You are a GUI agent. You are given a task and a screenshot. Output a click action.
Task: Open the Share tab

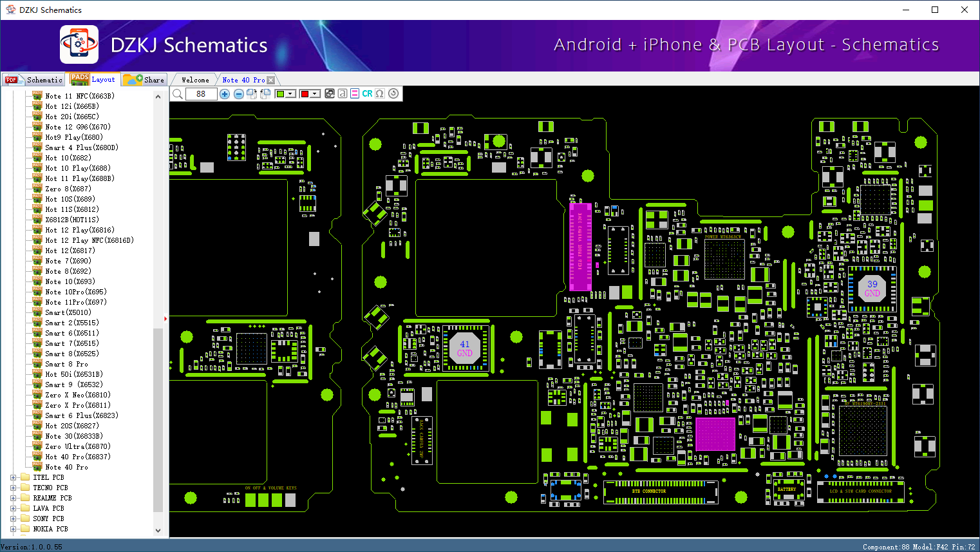coord(144,80)
